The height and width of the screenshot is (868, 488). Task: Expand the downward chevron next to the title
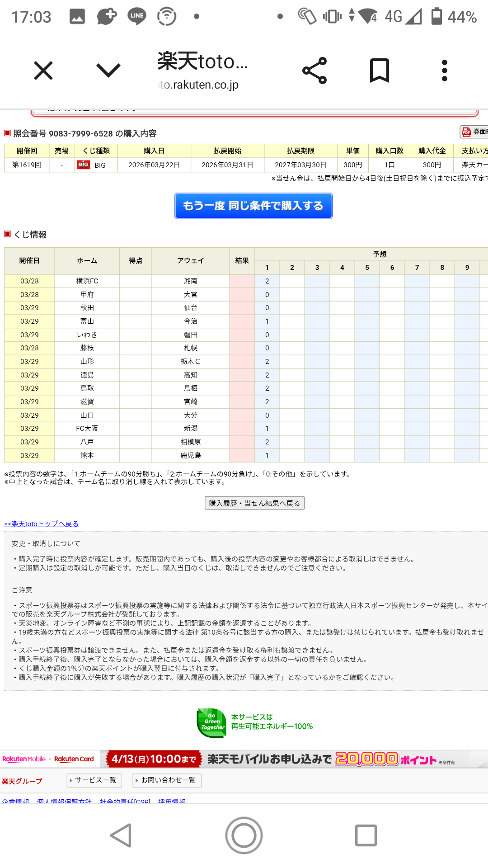click(108, 71)
